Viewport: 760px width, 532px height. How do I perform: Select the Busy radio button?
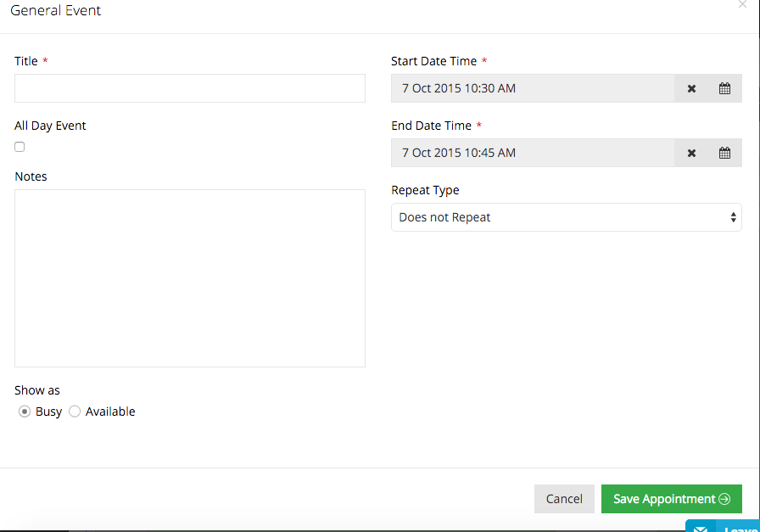pos(25,412)
